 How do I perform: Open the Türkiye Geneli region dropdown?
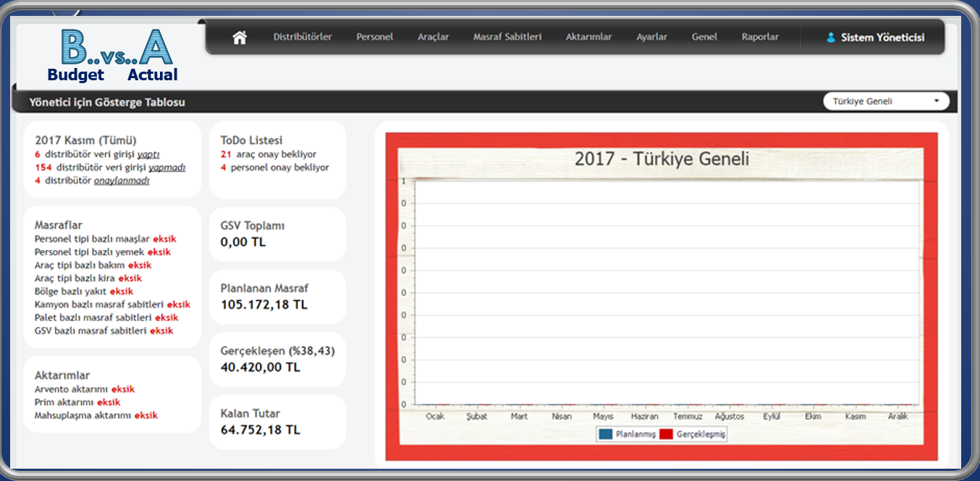pyautogui.click(x=886, y=101)
